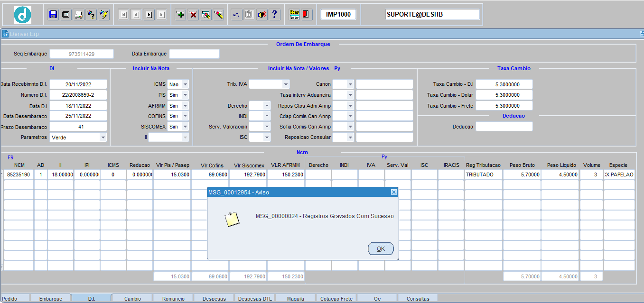Image resolution: width=644 pixels, height=303 pixels.
Task: Switch to the Cambio tab
Action: coord(132,298)
